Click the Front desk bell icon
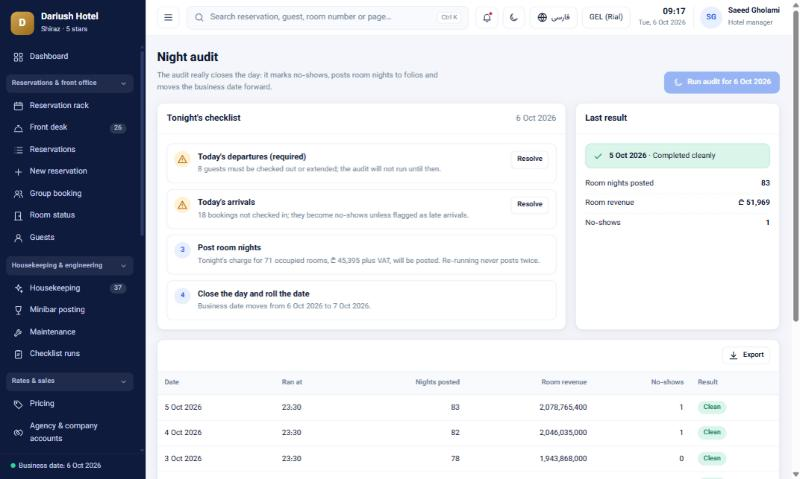Viewport: 800px width, 479px height. click(x=18, y=128)
